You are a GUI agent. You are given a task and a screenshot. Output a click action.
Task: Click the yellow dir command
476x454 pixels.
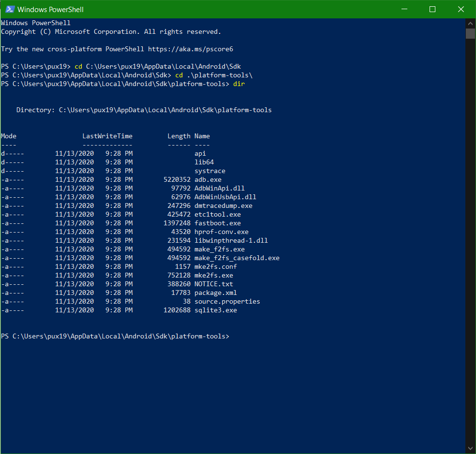239,84
